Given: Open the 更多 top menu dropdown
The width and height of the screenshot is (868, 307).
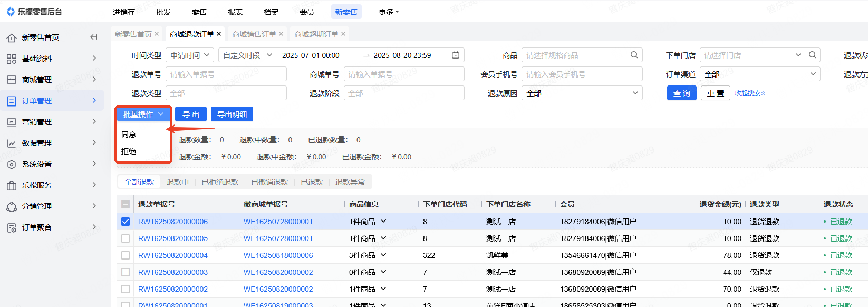Looking at the screenshot, I should point(389,12).
